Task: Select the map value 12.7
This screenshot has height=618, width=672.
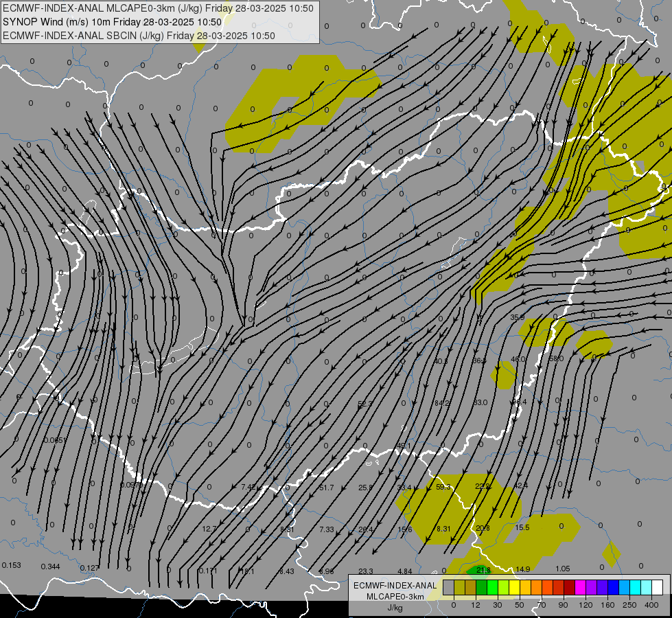Action: (209, 529)
